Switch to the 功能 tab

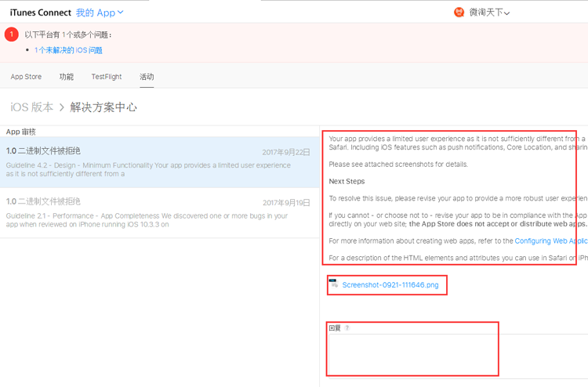click(67, 77)
